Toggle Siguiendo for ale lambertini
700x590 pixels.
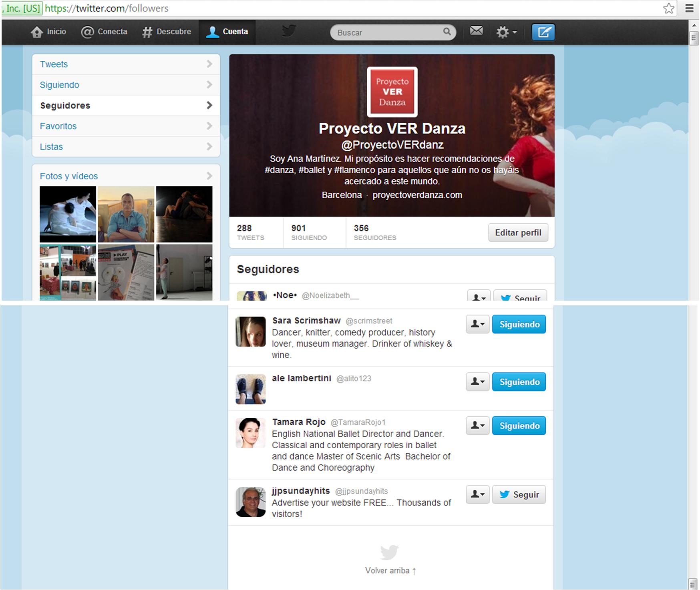pos(519,382)
